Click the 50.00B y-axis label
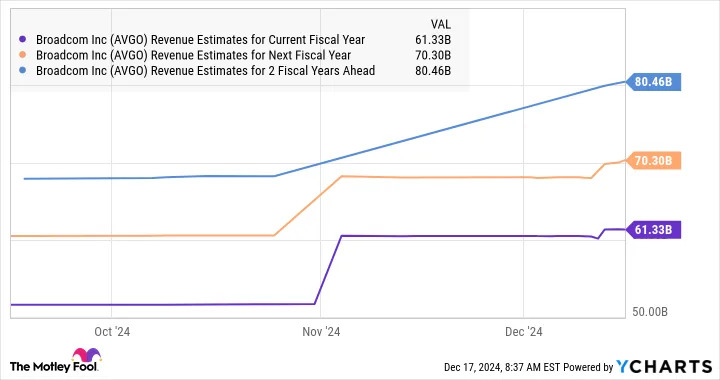 [x=650, y=312]
